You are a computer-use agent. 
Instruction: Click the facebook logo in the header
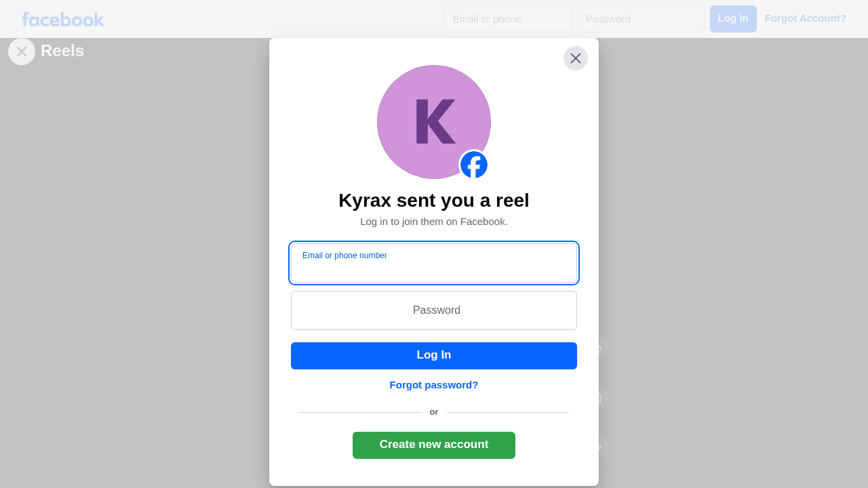[62, 19]
